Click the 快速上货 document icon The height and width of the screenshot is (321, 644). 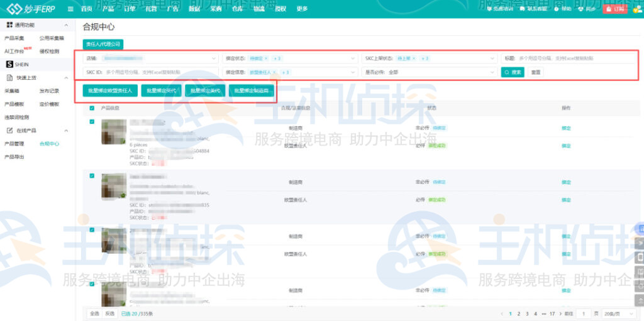tap(9, 78)
